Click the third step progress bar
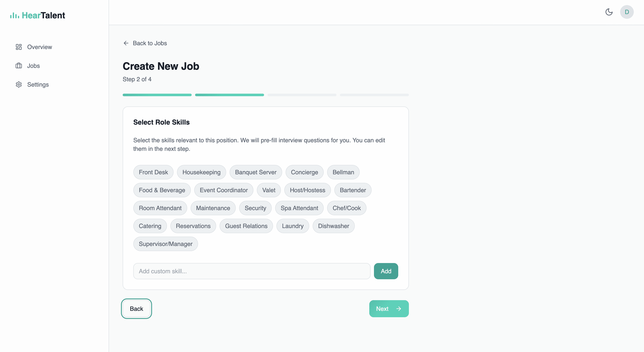Image resolution: width=644 pixels, height=352 pixels. [302, 95]
